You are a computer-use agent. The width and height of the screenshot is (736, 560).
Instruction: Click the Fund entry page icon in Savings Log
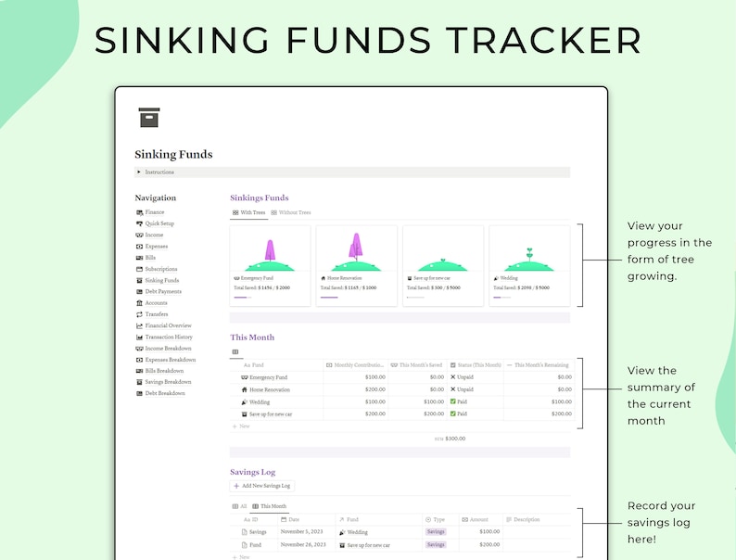point(244,545)
